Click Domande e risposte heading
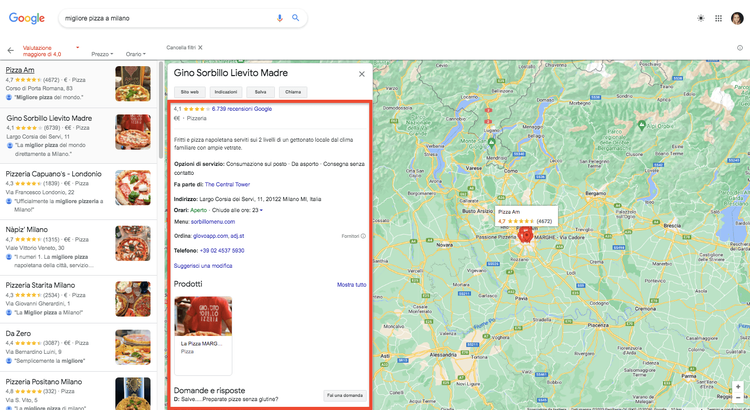The image size is (750, 410). (210, 390)
